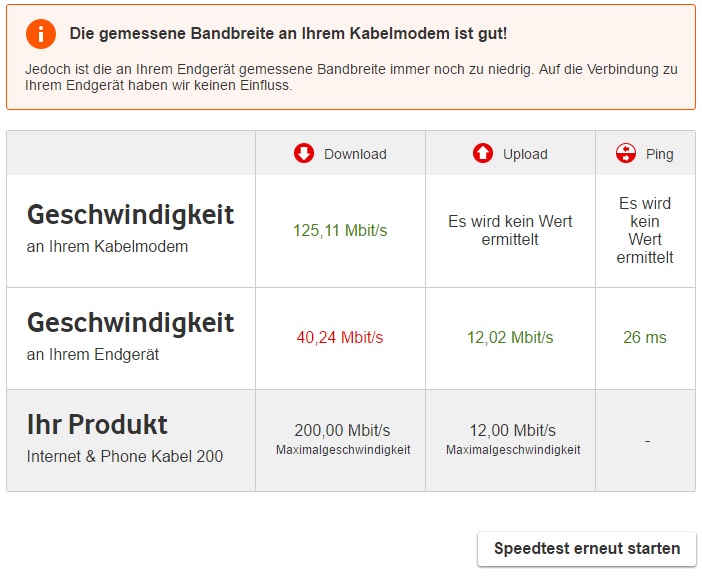Click the red 40,24 Mbit/s download value
The width and height of the screenshot is (702, 576).
point(340,337)
